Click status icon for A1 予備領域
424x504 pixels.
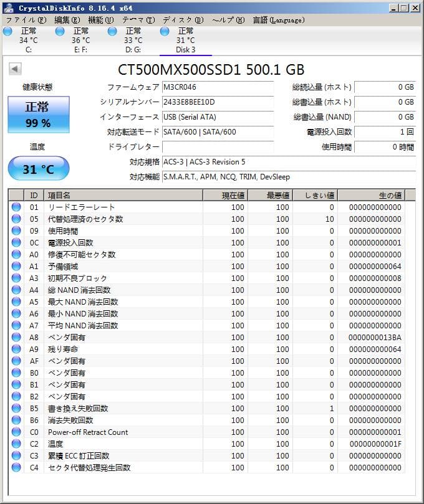point(16,266)
